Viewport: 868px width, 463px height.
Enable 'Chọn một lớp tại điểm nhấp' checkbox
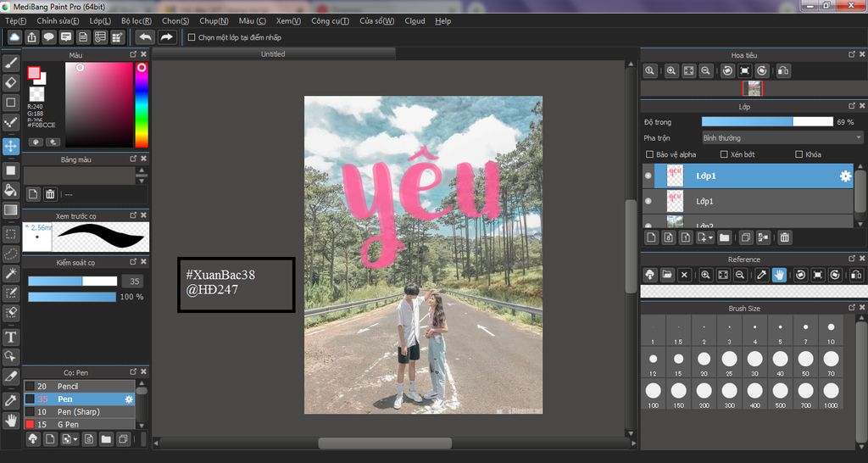(192, 37)
